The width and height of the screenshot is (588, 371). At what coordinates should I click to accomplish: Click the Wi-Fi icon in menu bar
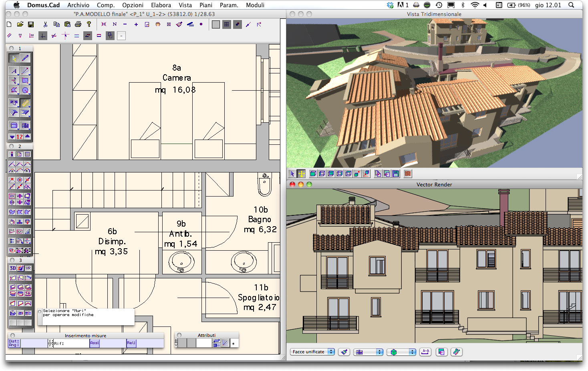(x=475, y=5)
